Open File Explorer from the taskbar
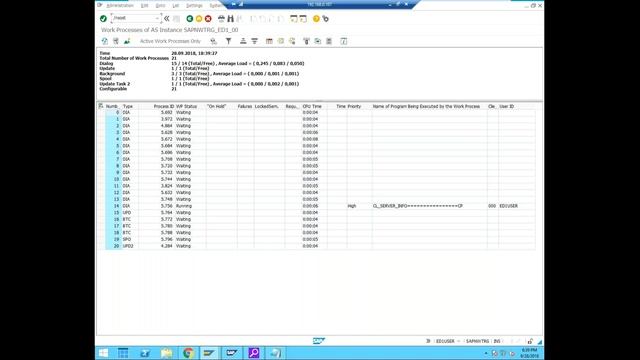This screenshot has width=640, height=360. (167, 353)
